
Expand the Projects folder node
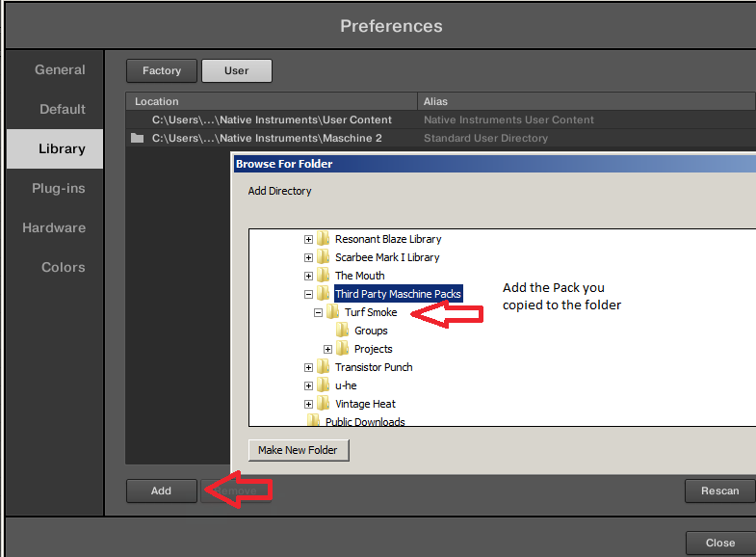click(x=328, y=349)
